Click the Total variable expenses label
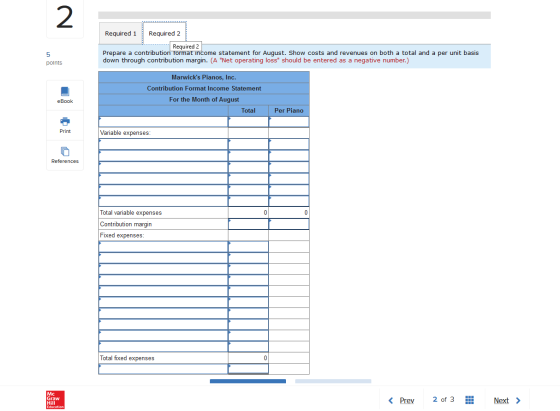Image resolution: width=560 pixels, height=411 pixels. click(131, 213)
